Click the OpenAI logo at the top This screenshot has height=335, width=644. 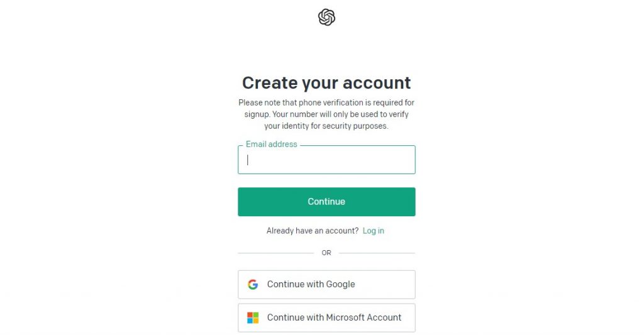[x=326, y=17]
